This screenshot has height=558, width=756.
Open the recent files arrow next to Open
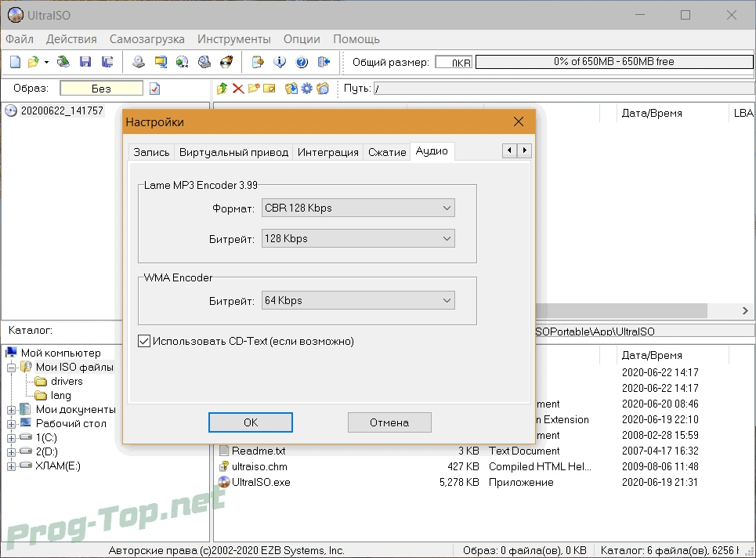(x=46, y=62)
